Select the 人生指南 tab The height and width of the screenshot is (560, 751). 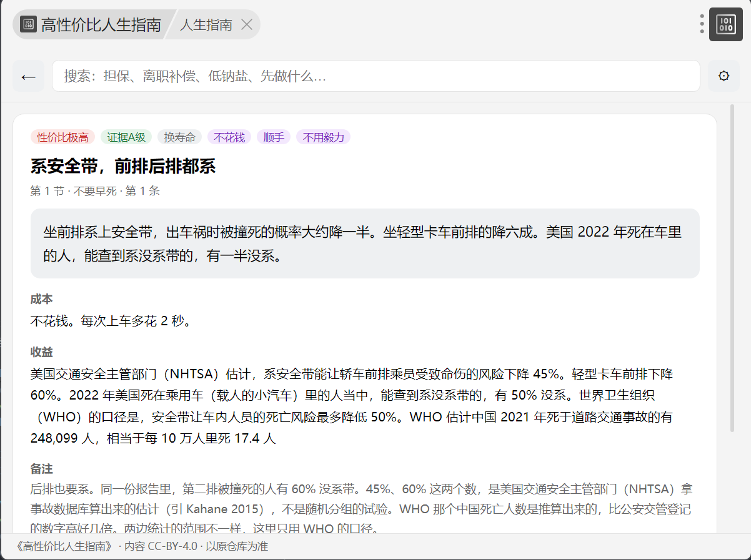[x=206, y=24]
